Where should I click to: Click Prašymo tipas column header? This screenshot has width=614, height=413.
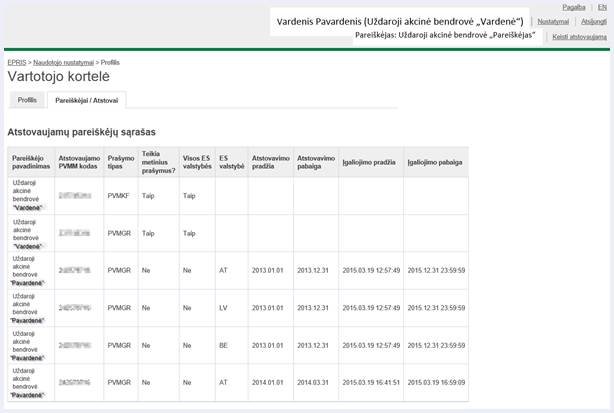pyautogui.click(x=121, y=162)
